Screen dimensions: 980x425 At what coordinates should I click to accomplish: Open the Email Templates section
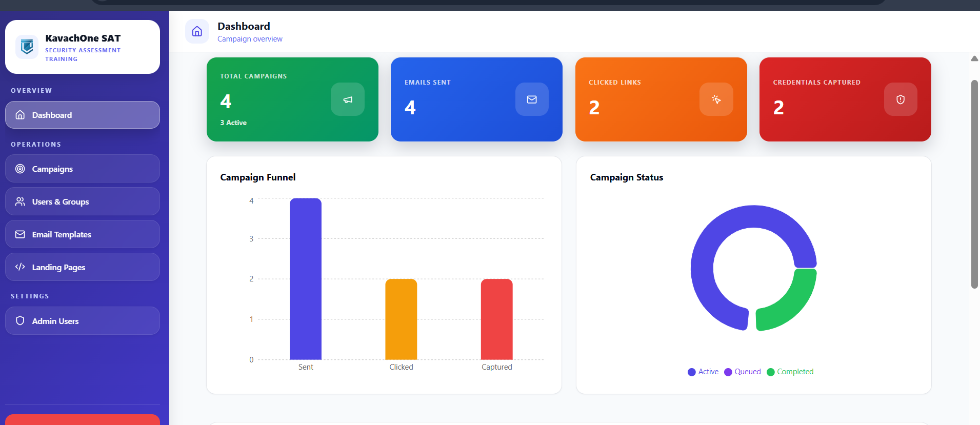[83, 234]
